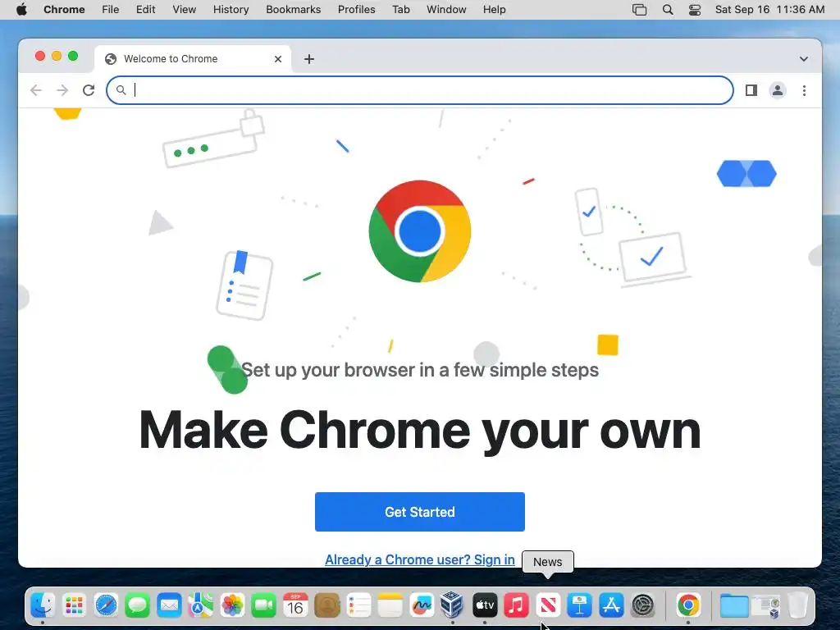Screen dimensions: 840x630
Task: Open the Window menu
Action: 446,10
